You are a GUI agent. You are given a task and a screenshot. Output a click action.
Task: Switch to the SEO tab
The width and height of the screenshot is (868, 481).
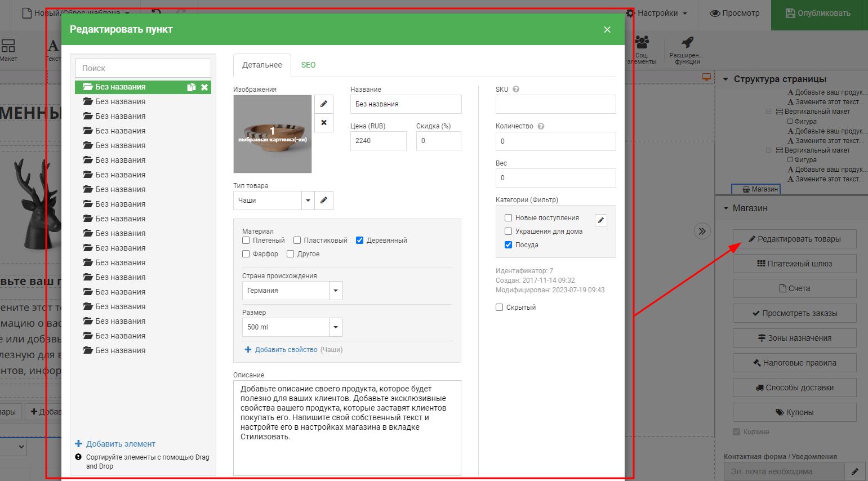tap(308, 65)
